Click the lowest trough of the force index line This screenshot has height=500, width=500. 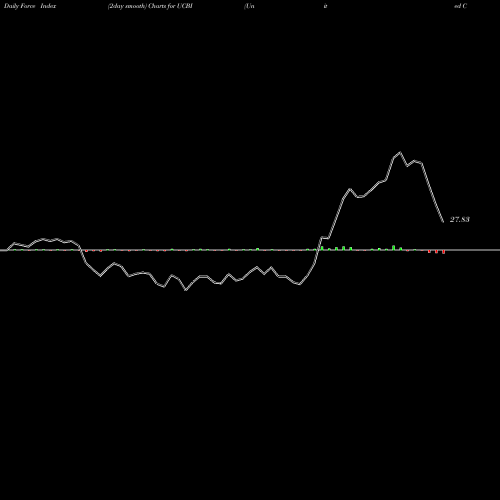tap(186, 290)
